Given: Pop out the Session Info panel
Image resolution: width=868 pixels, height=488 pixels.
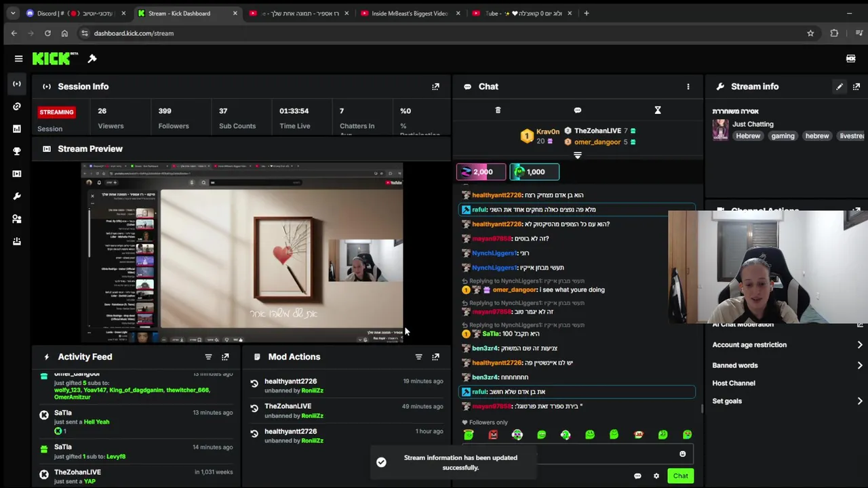Looking at the screenshot, I should 435,87.
